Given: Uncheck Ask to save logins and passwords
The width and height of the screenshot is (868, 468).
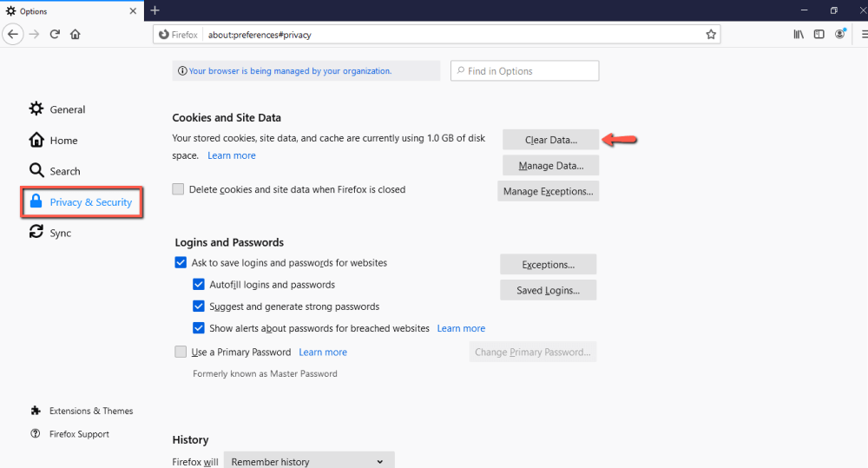Looking at the screenshot, I should pyautogui.click(x=181, y=262).
